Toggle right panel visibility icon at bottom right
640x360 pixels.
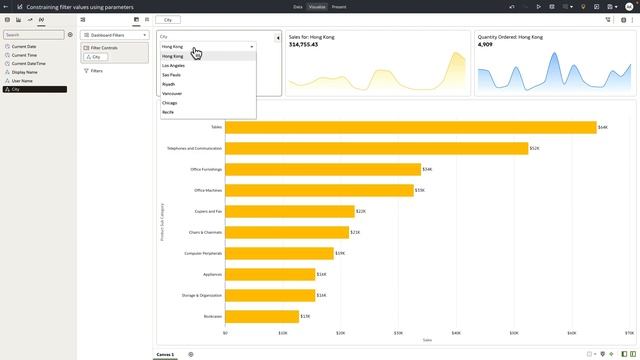[x=633, y=354]
